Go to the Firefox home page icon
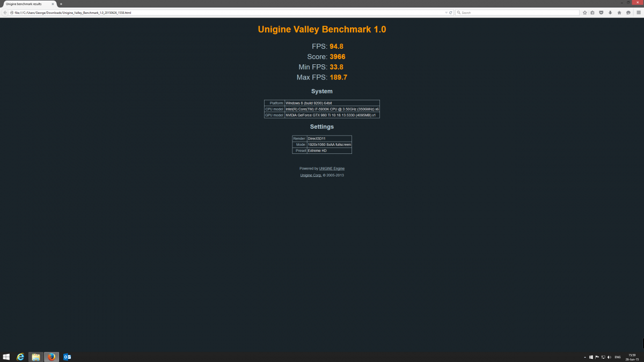 click(619, 12)
